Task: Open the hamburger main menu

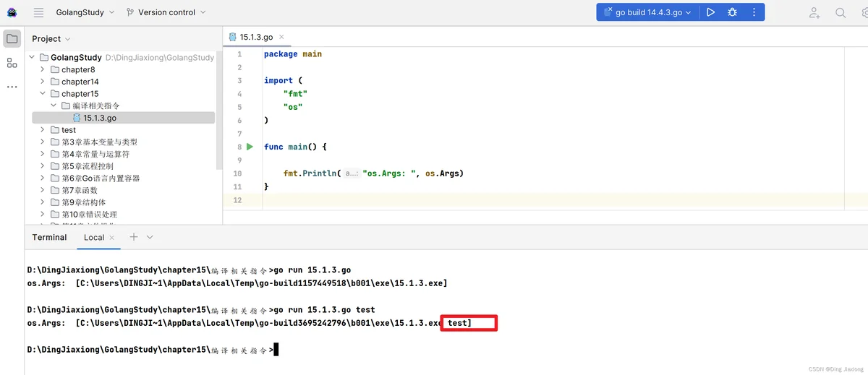Action: pos(39,12)
